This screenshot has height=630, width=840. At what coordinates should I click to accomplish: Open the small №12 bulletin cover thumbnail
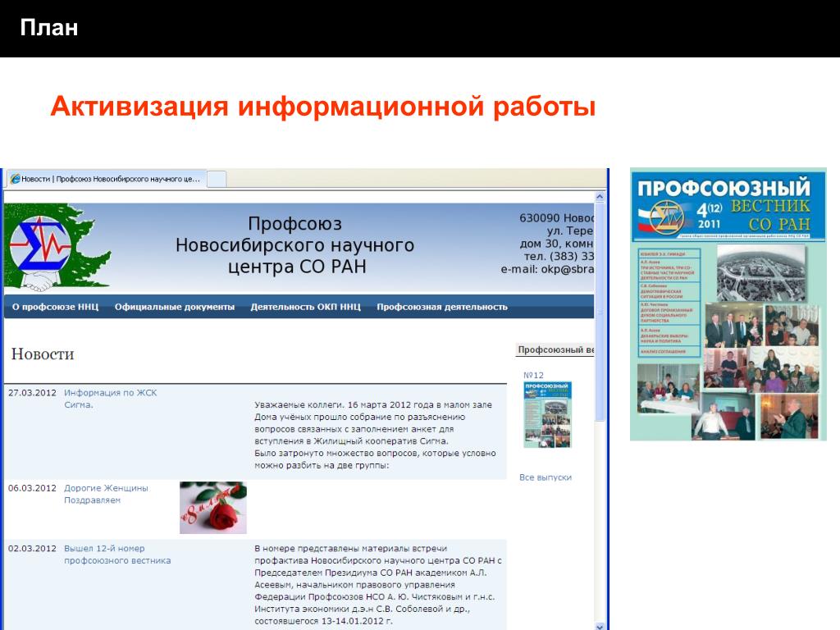pos(547,414)
